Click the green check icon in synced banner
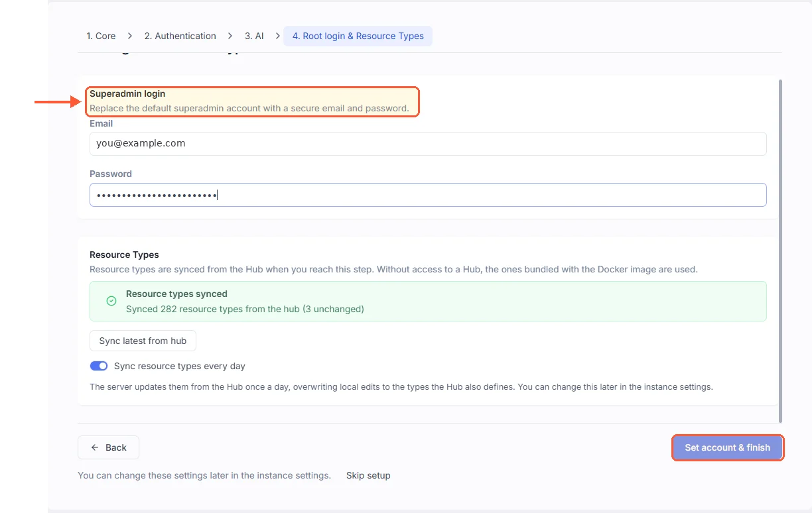The image size is (812, 513). pyautogui.click(x=111, y=301)
